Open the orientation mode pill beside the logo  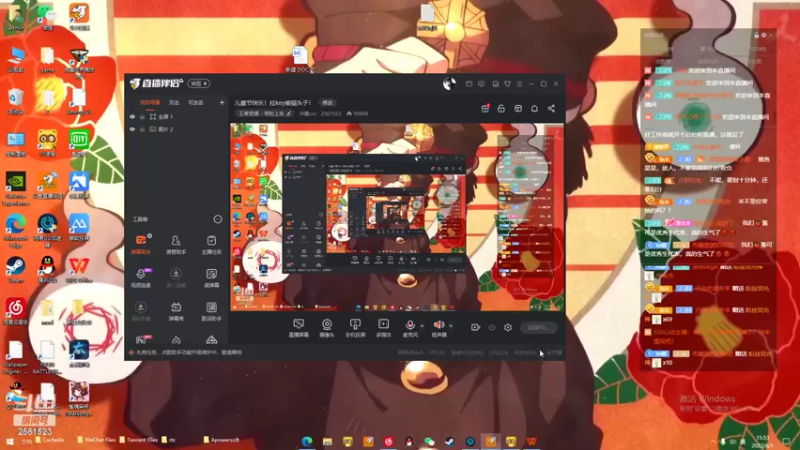pyautogui.click(x=198, y=83)
